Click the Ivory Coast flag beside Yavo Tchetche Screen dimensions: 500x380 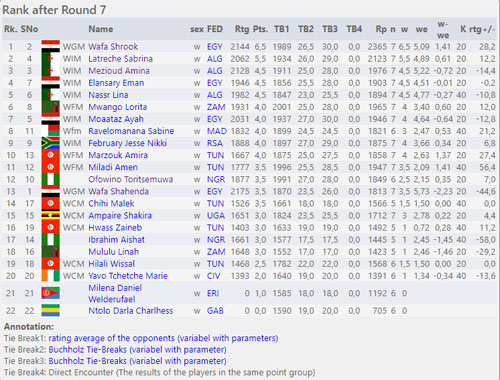(51, 276)
